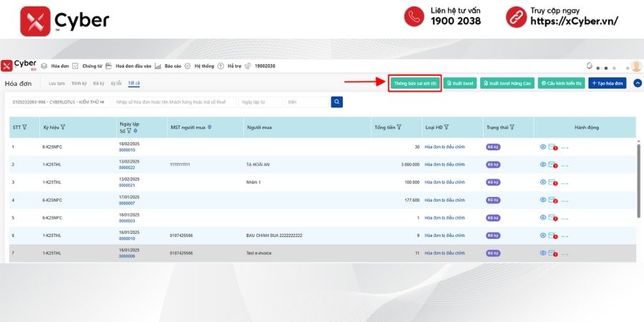
Task: View BAU CHINH SUA invoice via eye icon
Action: [542, 235]
